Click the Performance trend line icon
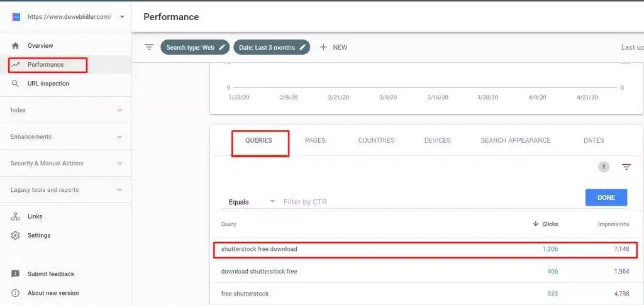 click(15, 64)
